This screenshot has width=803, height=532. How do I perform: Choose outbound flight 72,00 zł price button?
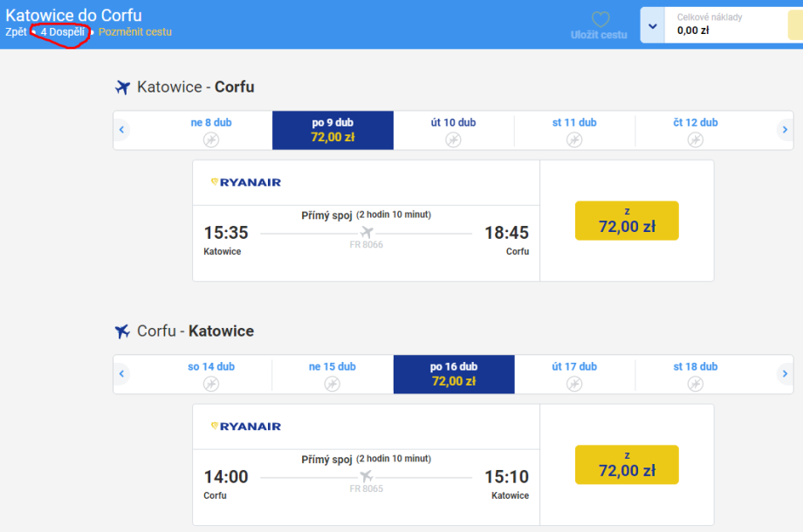point(627,221)
